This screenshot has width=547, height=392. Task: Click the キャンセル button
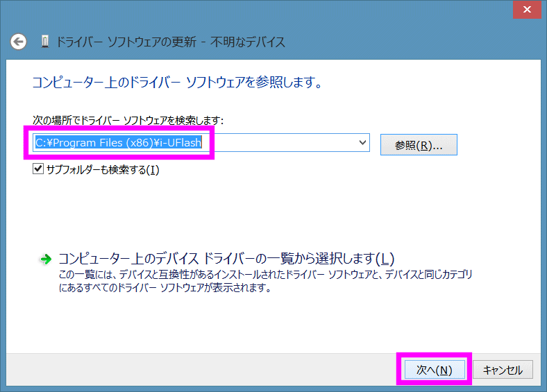click(503, 370)
